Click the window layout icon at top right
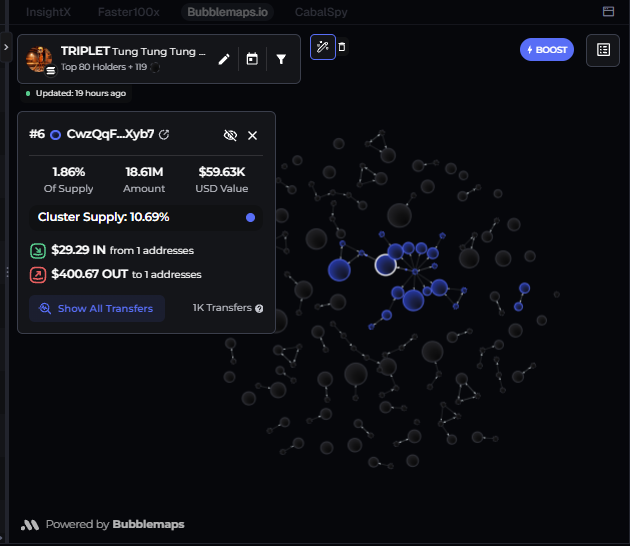The width and height of the screenshot is (630, 546). coord(608,11)
